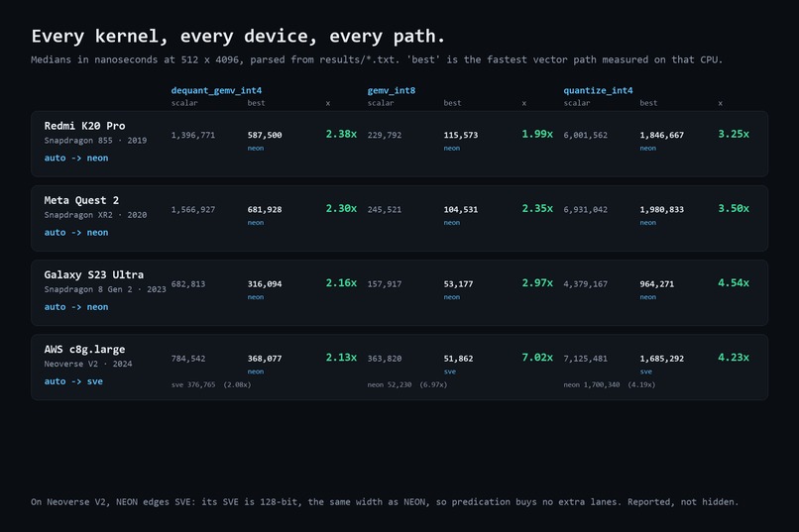Screen dimensions: 799x532
Task: Click the 6,001,562 scalar value
Action: pyautogui.click(x=586, y=135)
